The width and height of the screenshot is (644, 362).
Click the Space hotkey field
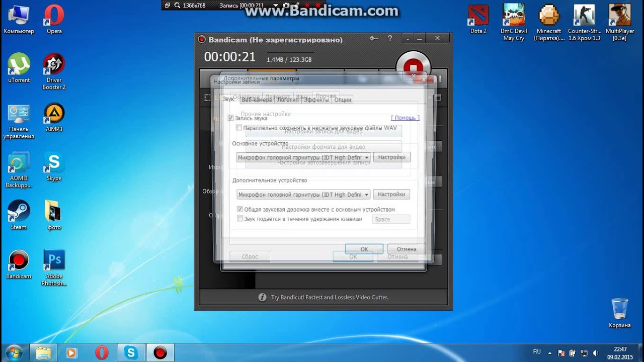click(x=391, y=219)
